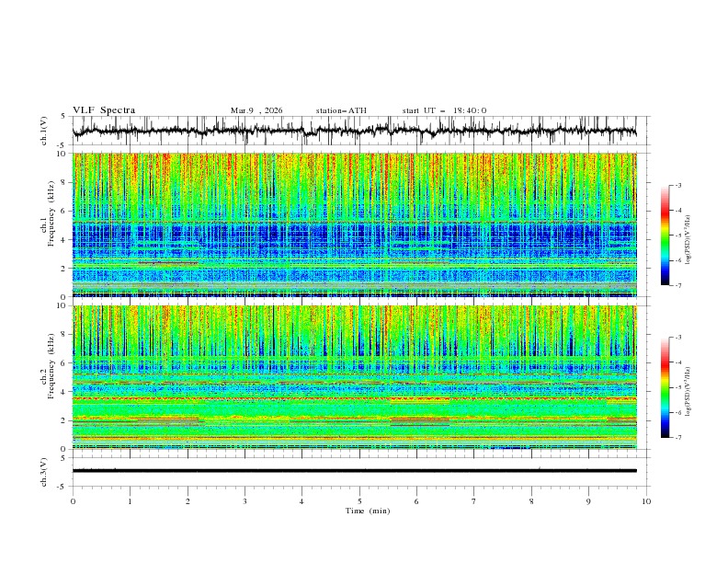Click the 'VLF Spectra' title text
The width and height of the screenshot is (728, 563).
click(x=104, y=110)
